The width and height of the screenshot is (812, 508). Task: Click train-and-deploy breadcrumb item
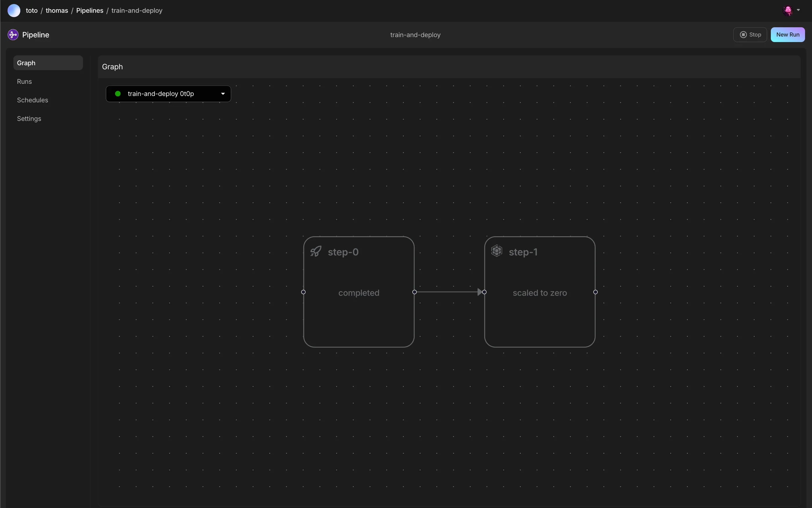click(x=137, y=10)
